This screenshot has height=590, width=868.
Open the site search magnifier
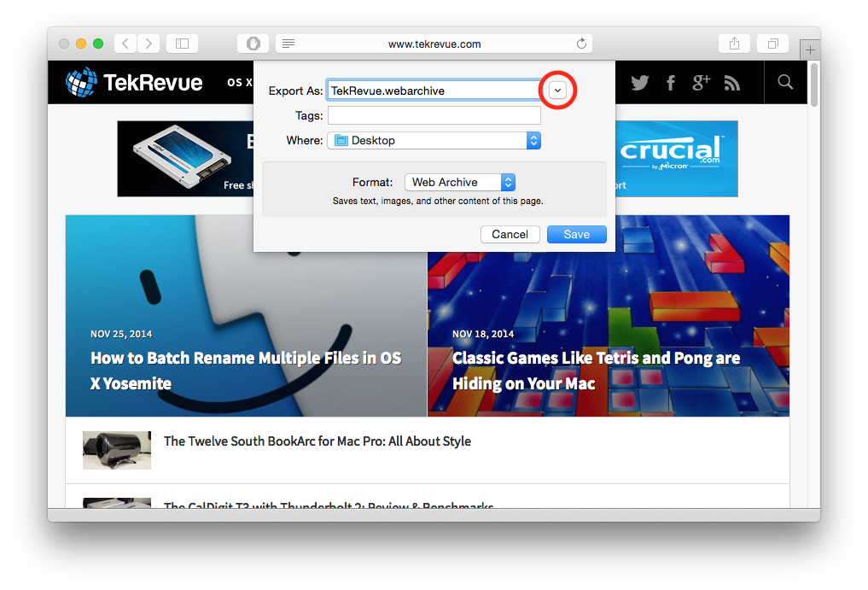click(x=785, y=83)
